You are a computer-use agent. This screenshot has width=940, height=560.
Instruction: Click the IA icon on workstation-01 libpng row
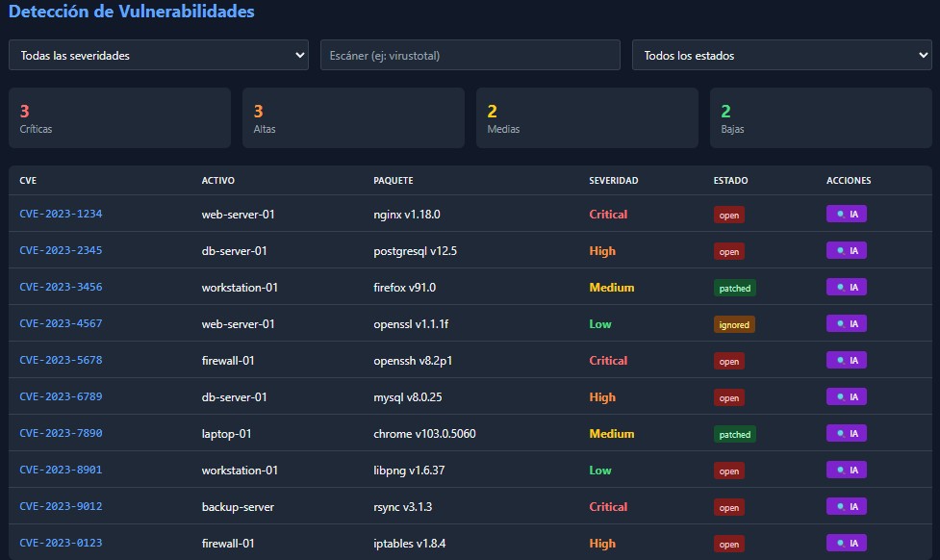(846, 470)
